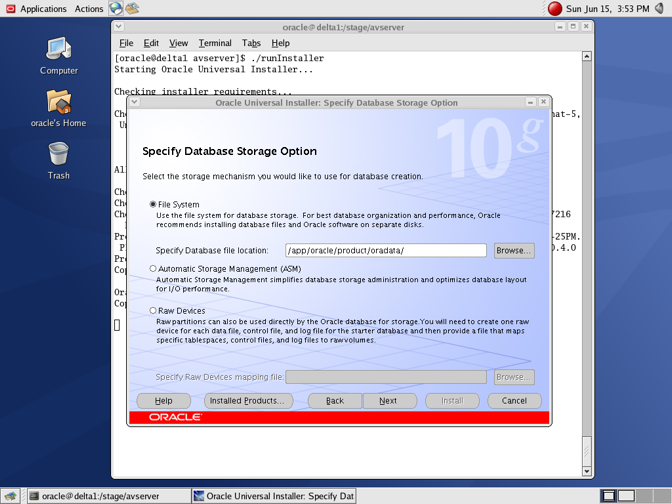The image size is (672, 504).
Task: Click 'Starting Oracle Universal Installer...' terminal line
Action: pos(213,69)
